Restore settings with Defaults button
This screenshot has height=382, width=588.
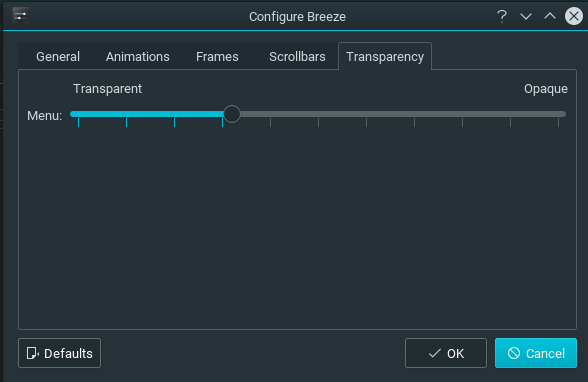59,353
